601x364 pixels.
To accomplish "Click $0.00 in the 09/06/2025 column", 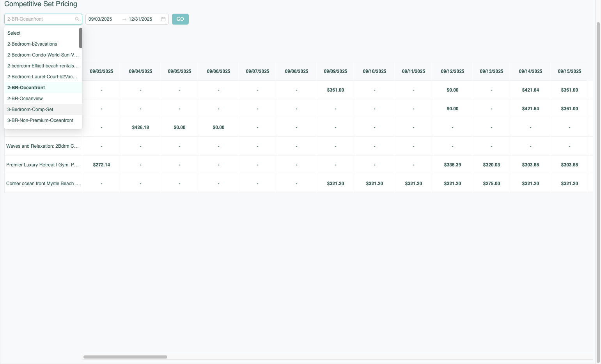I will coord(218,127).
